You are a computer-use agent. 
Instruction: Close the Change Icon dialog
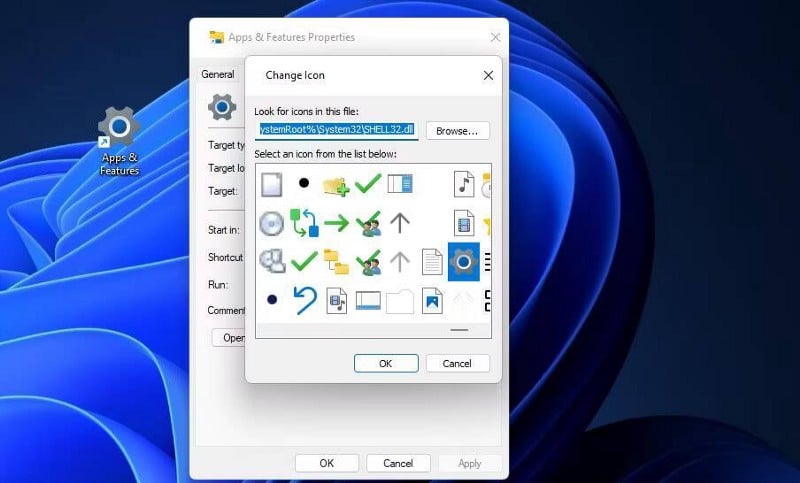pos(488,75)
